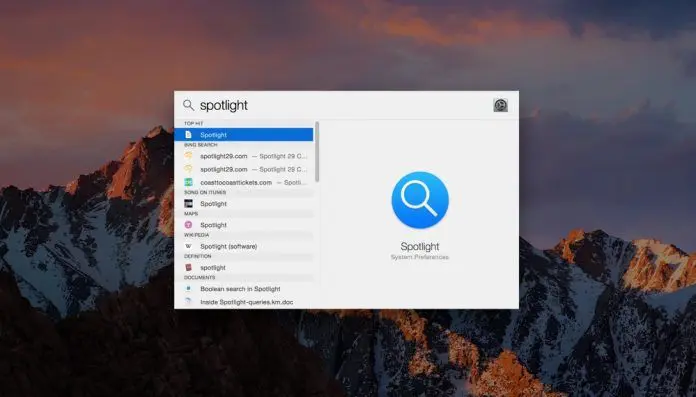Viewport: 696px width, 397px height.
Task: Open "Boolean search in Spotlight" document
Action: 244,289
